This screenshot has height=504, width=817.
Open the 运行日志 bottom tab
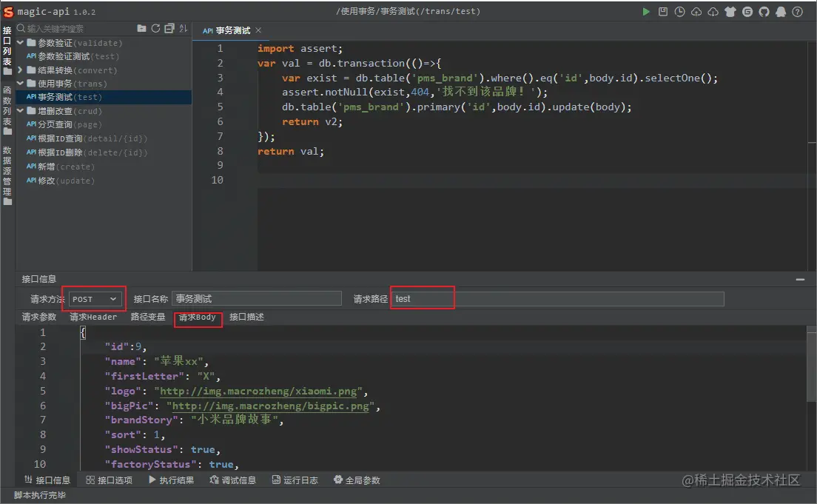point(295,480)
